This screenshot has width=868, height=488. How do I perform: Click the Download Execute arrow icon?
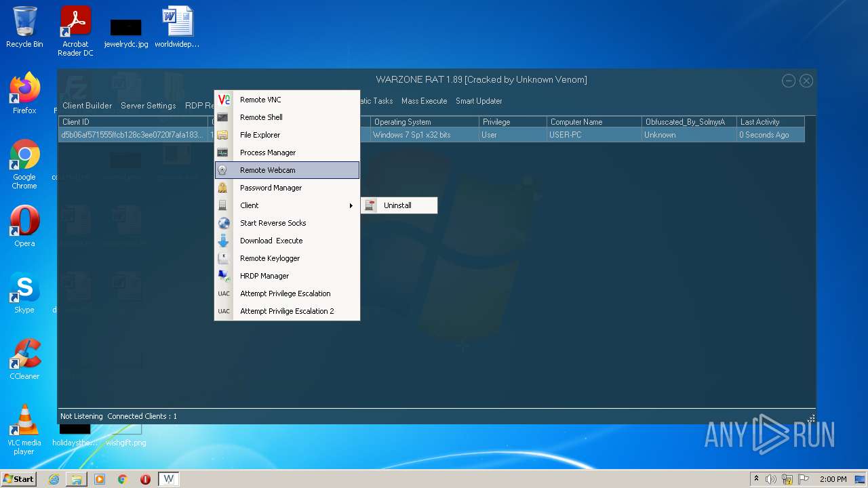point(223,241)
